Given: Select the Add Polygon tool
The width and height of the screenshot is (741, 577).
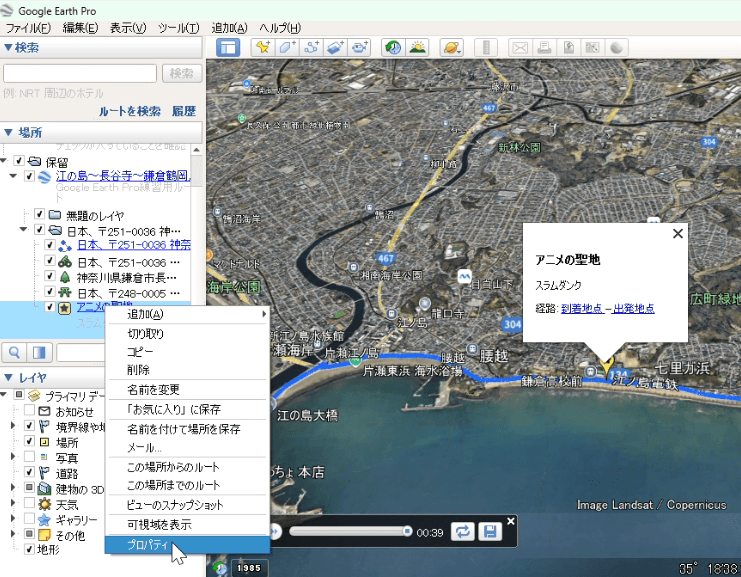Looking at the screenshot, I should 287,47.
